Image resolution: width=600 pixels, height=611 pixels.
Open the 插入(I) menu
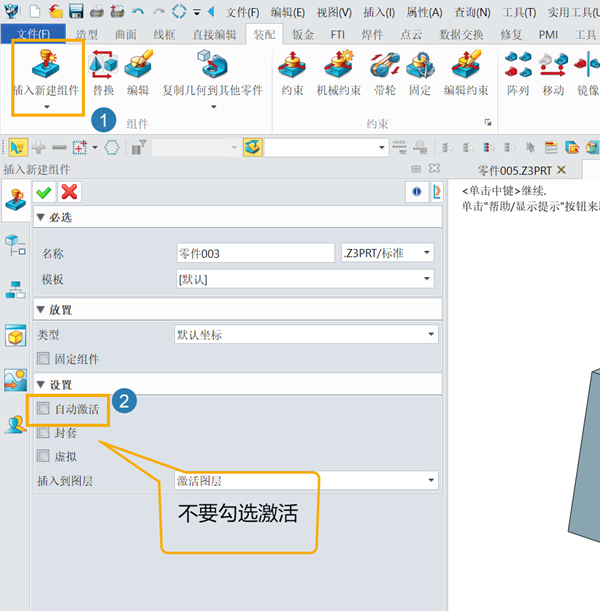click(x=379, y=12)
